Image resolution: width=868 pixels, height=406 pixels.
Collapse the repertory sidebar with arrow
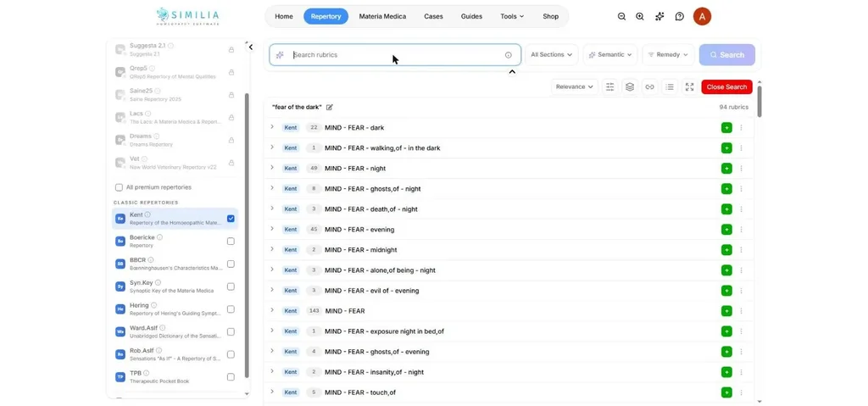point(251,47)
